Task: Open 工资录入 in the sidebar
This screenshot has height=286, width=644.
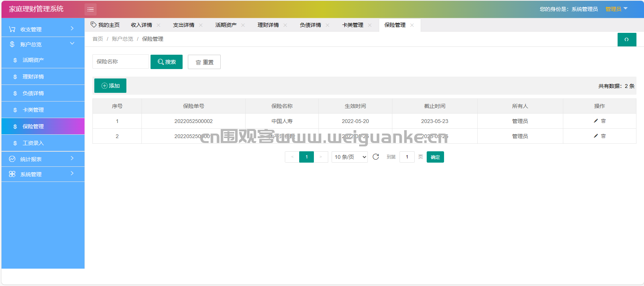Action: click(43, 143)
